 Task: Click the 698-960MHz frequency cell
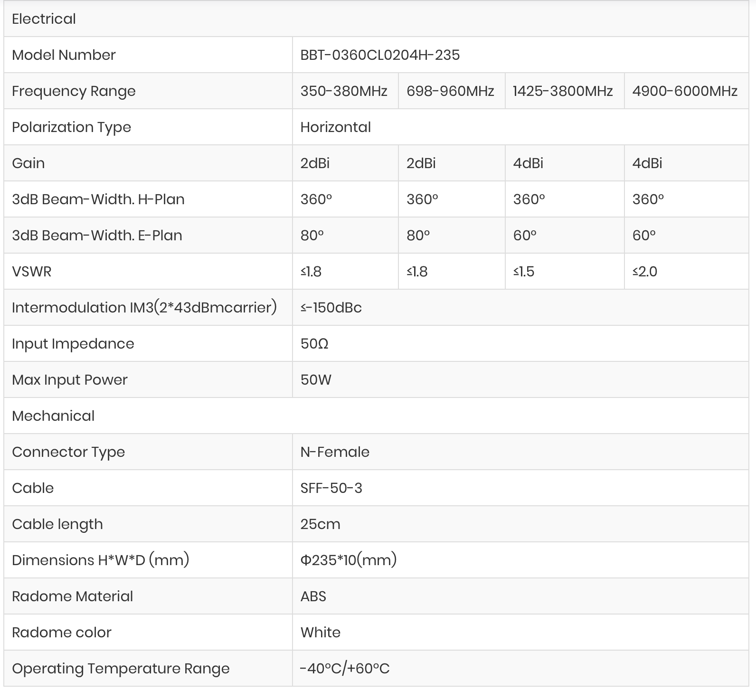click(450, 91)
